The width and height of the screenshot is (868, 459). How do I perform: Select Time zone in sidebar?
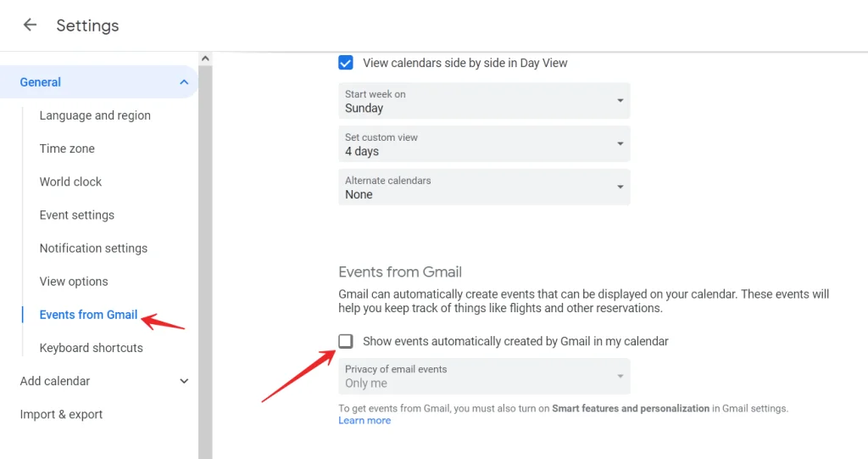click(x=67, y=148)
